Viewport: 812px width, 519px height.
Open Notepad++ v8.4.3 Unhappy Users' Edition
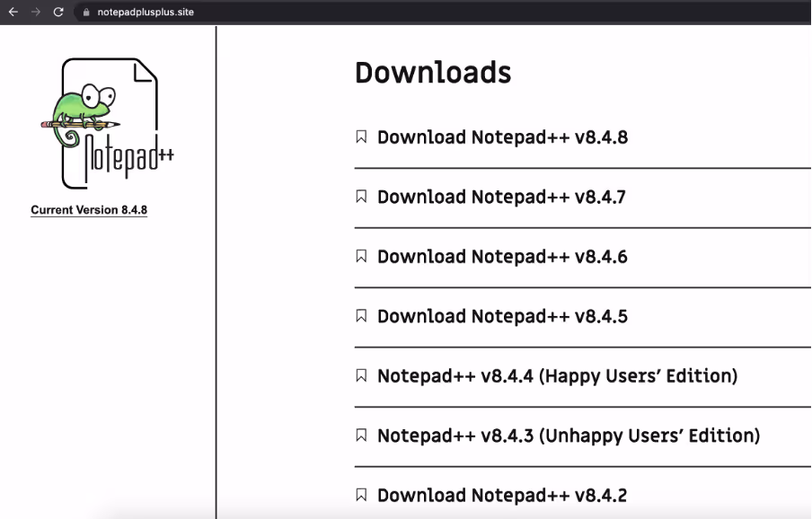pos(569,435)
